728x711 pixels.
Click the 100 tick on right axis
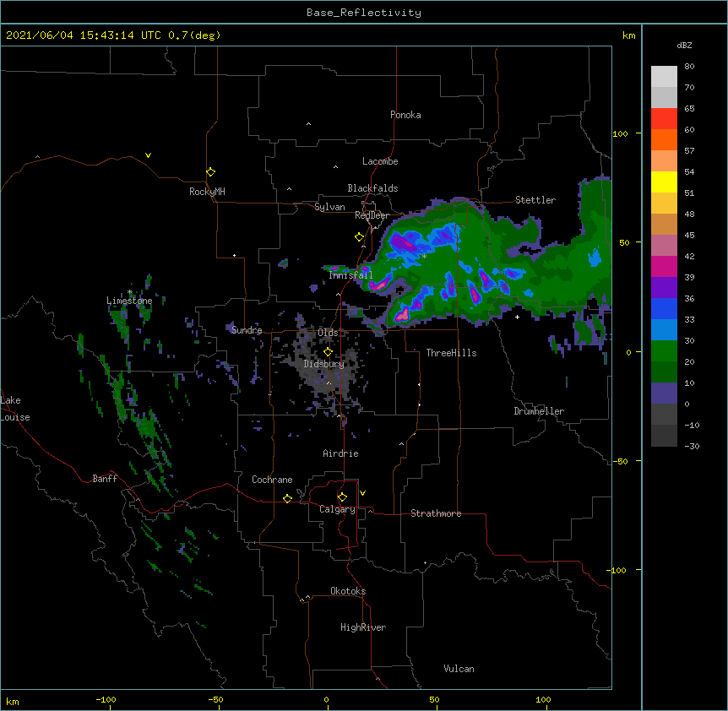point(620,133)
